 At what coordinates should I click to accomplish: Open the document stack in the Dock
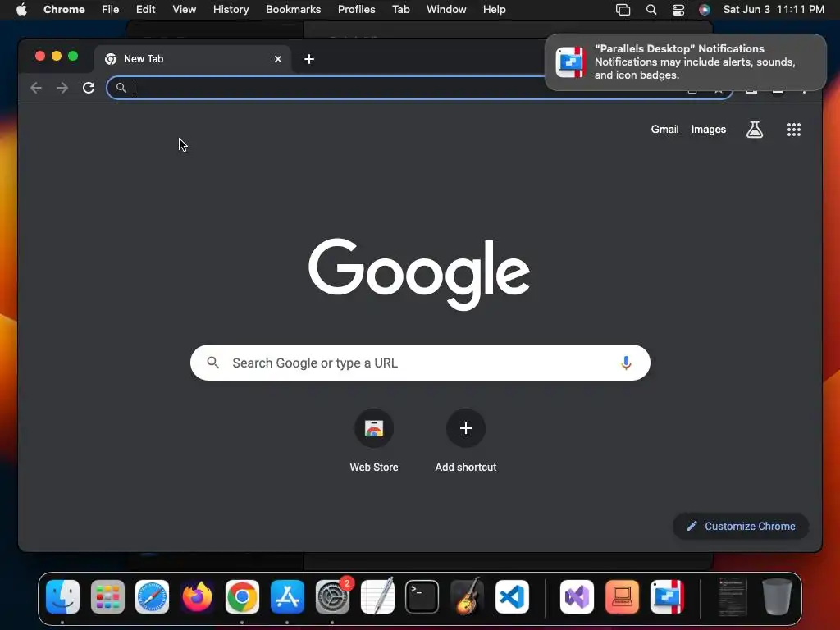click(x=732, y=596)
